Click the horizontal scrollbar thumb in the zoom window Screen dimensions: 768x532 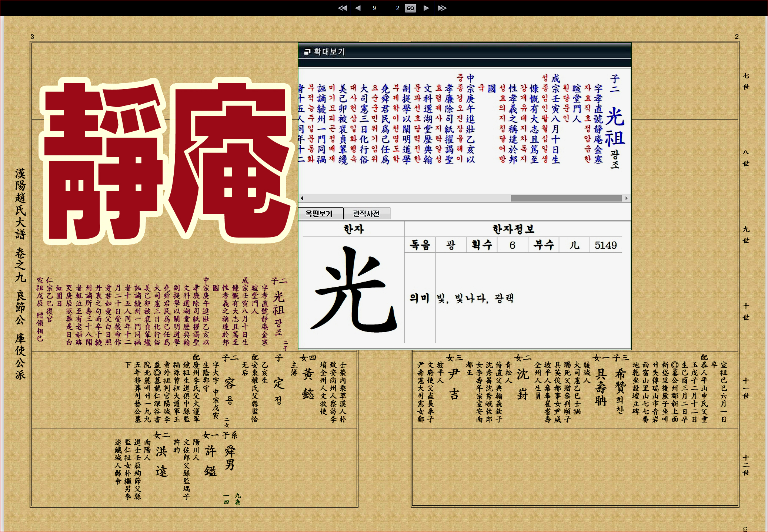[x=566, y=198]
